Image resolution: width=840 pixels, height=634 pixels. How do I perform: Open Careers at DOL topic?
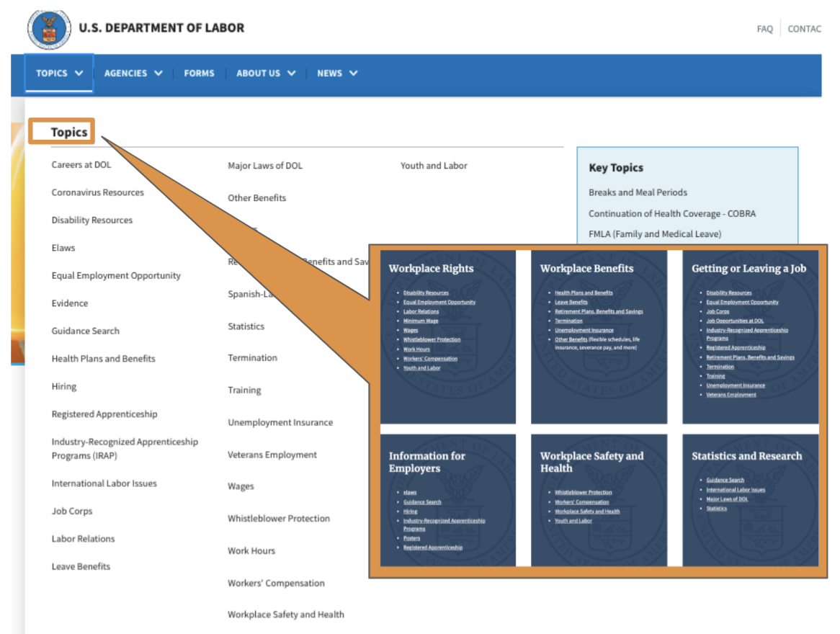click(81, 164)
